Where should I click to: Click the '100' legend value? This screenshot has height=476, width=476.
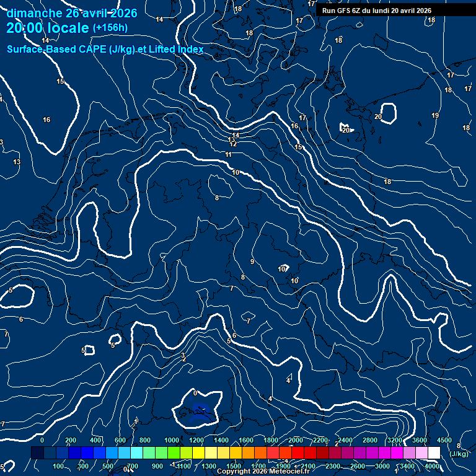(58, 466)
